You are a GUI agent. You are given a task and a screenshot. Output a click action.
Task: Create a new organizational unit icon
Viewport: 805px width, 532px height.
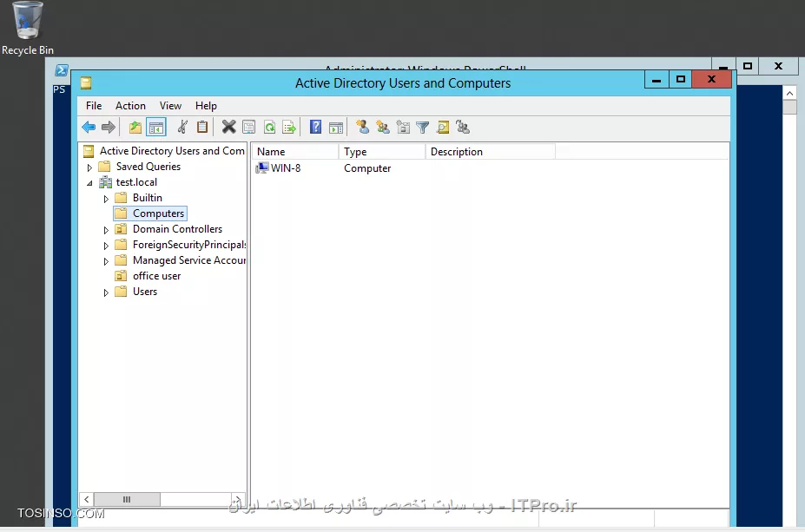[x=403, y=127]
